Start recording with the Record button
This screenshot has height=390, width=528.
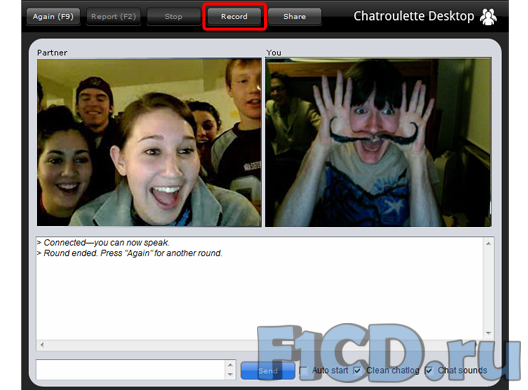(234, 17)
